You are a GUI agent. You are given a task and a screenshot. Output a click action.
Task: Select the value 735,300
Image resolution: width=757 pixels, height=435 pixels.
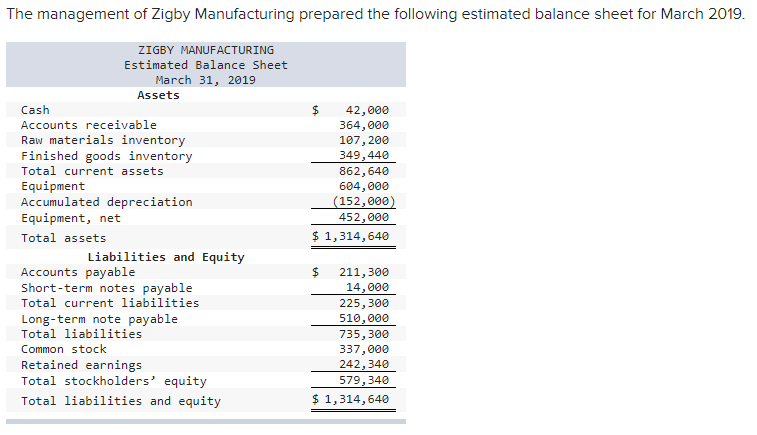364,334
